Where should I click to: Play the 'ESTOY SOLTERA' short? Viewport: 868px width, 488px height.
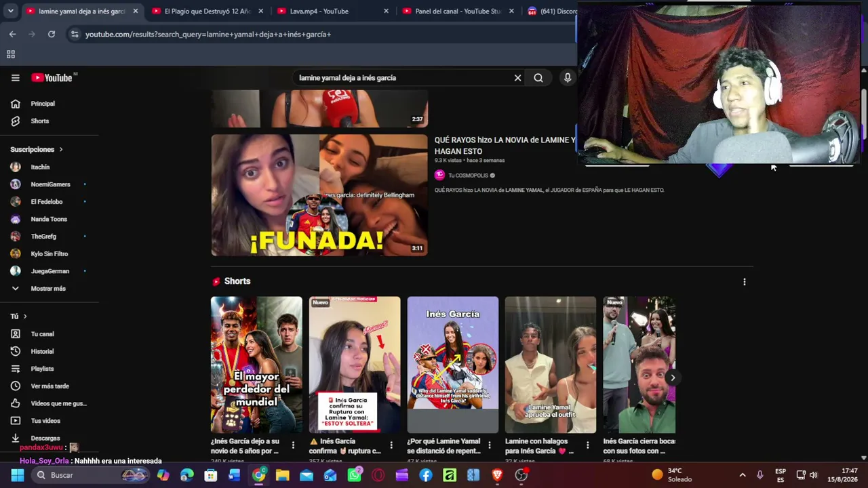[355, 365]
